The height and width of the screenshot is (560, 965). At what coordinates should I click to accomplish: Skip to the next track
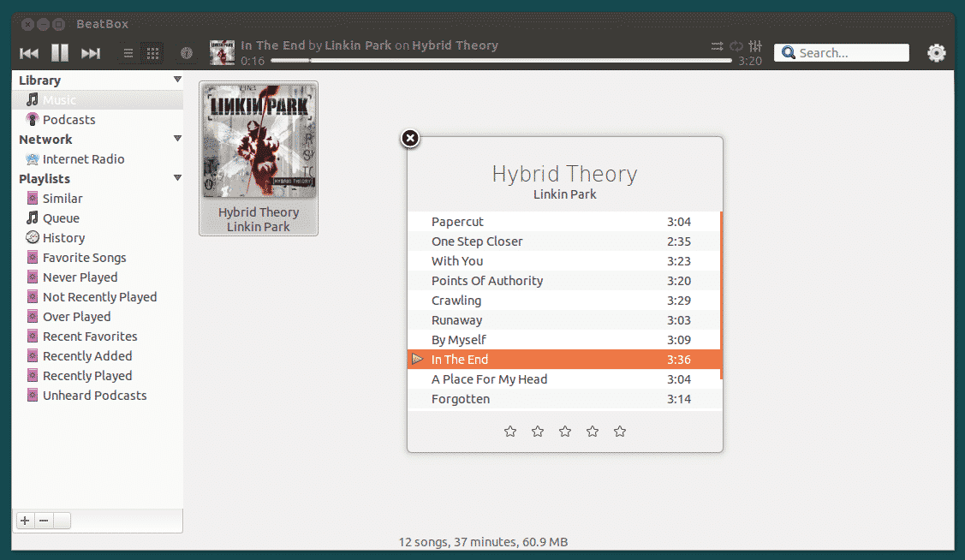tap(91, 54)
